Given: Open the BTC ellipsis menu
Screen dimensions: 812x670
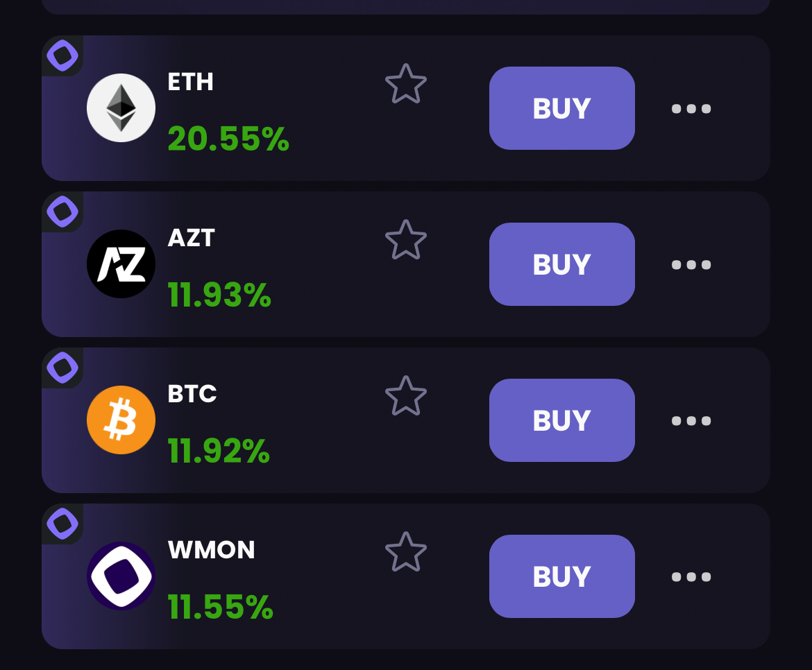Looking at the screenshot, I should 691,420.
